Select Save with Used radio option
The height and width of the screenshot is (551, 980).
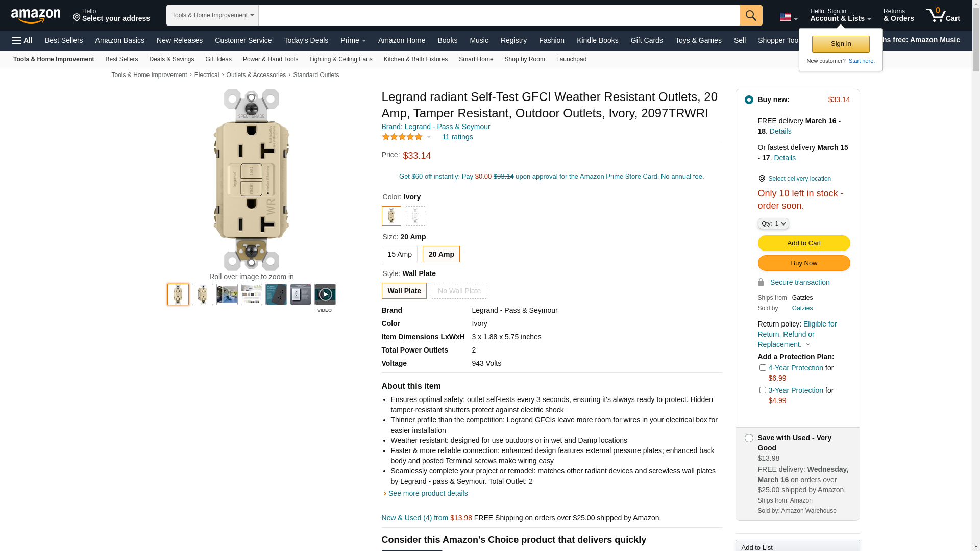coord(749,438)
